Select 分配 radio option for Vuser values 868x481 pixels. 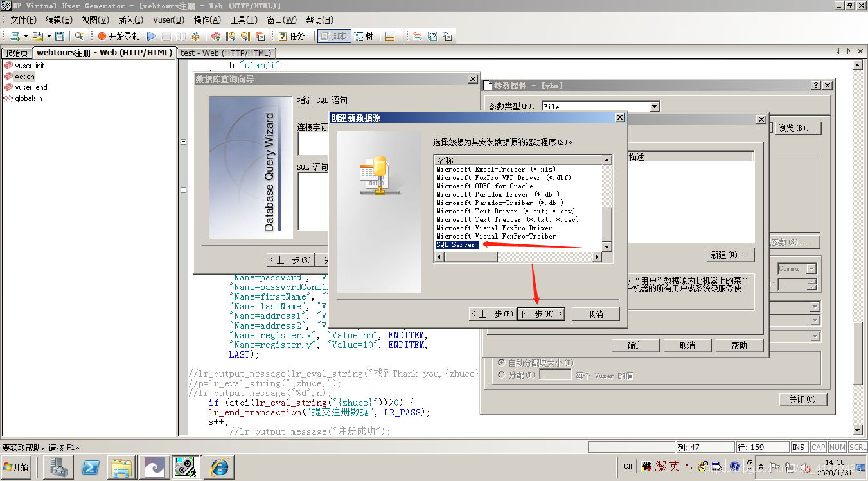pos(502,375)
